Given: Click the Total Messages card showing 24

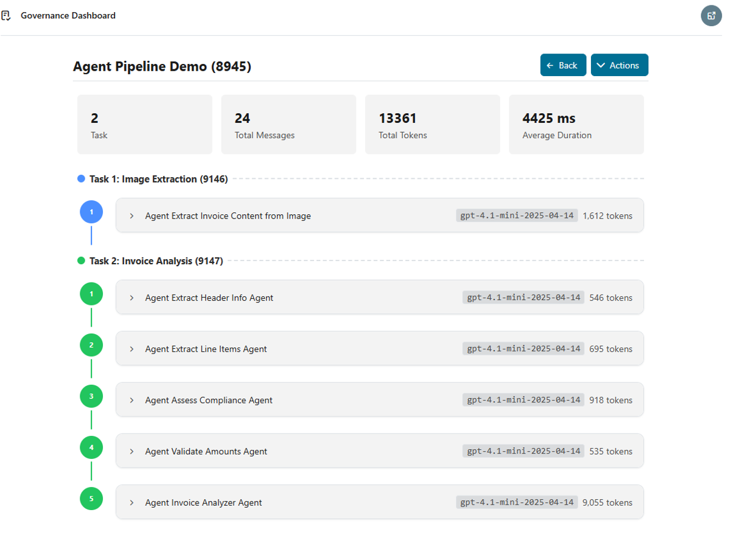Looking at the screenshot, I should coord(289,124).
